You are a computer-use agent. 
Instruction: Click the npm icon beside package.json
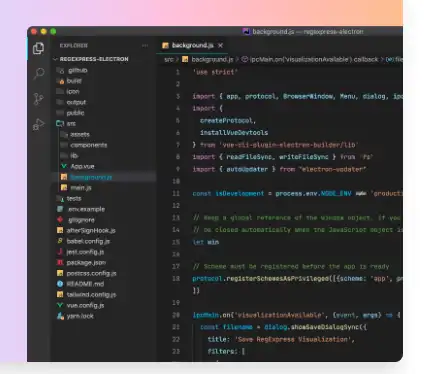(x=60, y=262)
